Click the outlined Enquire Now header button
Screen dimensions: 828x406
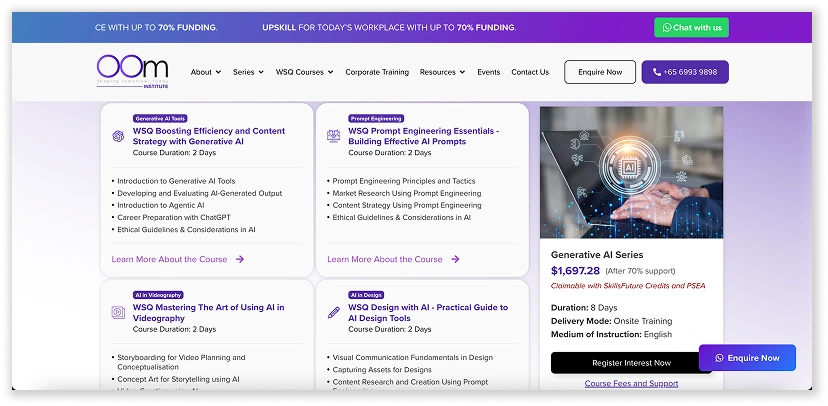coord(600,72)
